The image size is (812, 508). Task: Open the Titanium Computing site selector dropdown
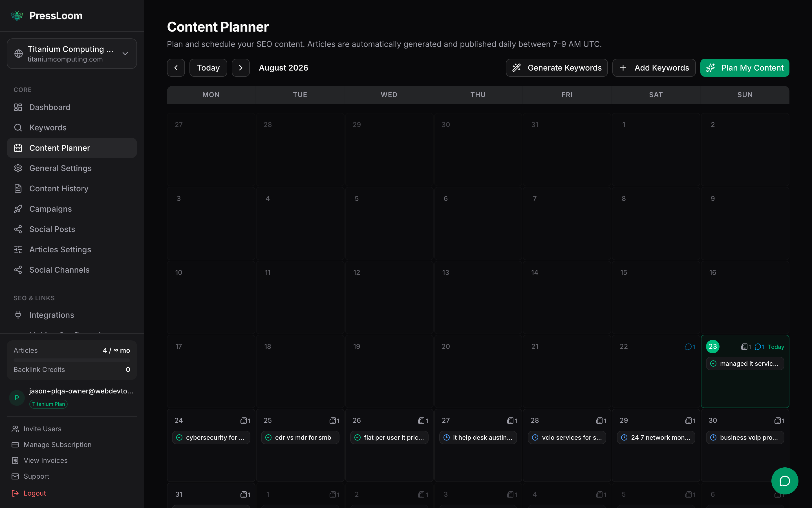coord(72,54)
